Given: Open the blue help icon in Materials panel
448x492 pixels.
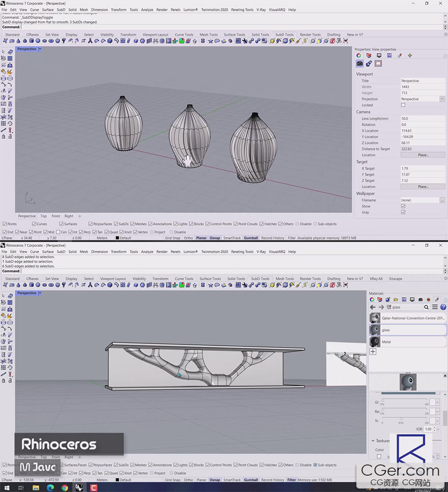Looking at the screenshot, I should (x=443, y=307).
